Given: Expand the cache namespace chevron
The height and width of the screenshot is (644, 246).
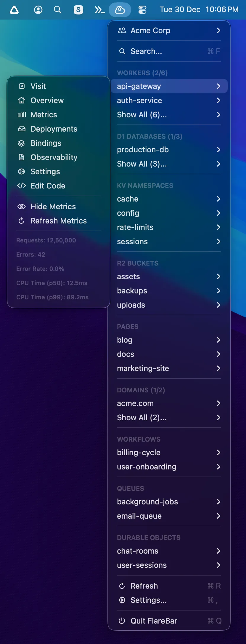Looking at the screenshot, I should pos(218,199).
